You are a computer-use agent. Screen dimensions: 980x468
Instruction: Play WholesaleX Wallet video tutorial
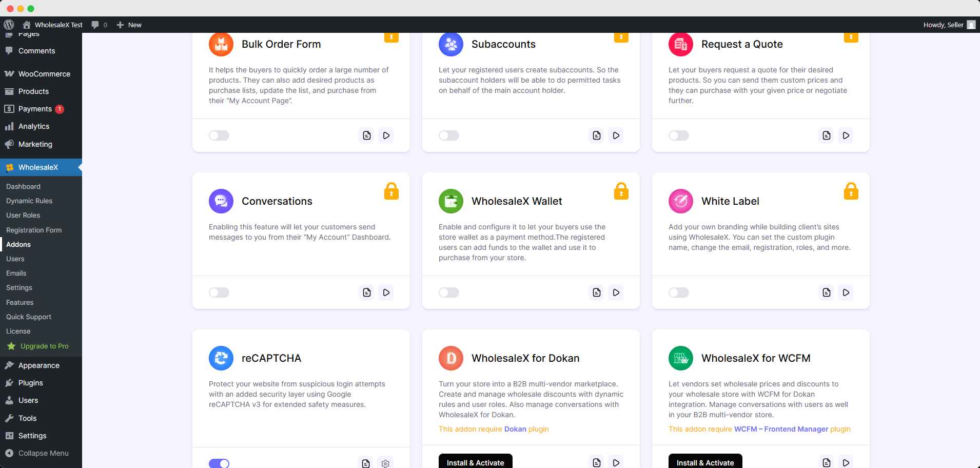point(616,292)
